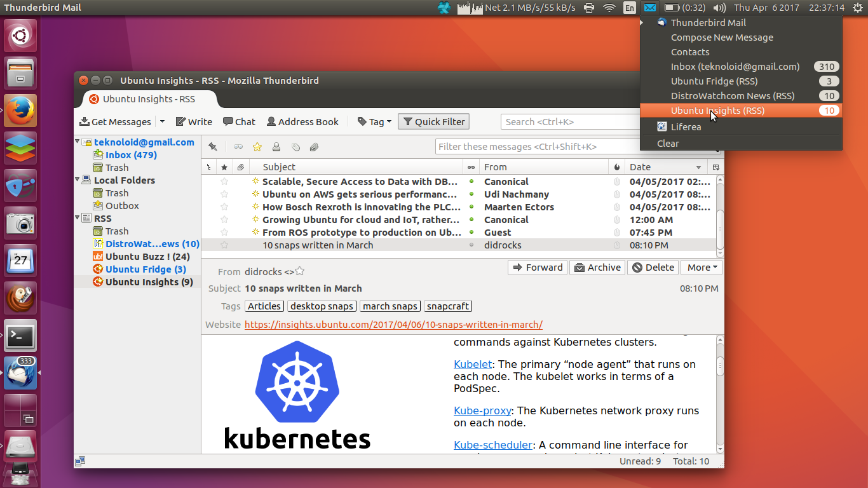868x488 pixels.
Task: Sort by the attachment column header
Action: [240, 167]
